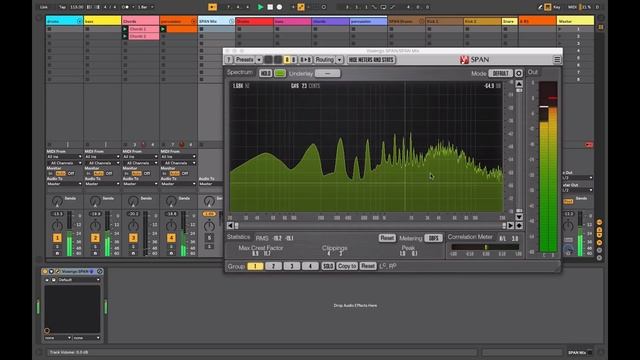The width and height of the screenshot is (640, 360).
Task: Toggle the Link button in Ableton top bar
Action: [x=44, y=7]
